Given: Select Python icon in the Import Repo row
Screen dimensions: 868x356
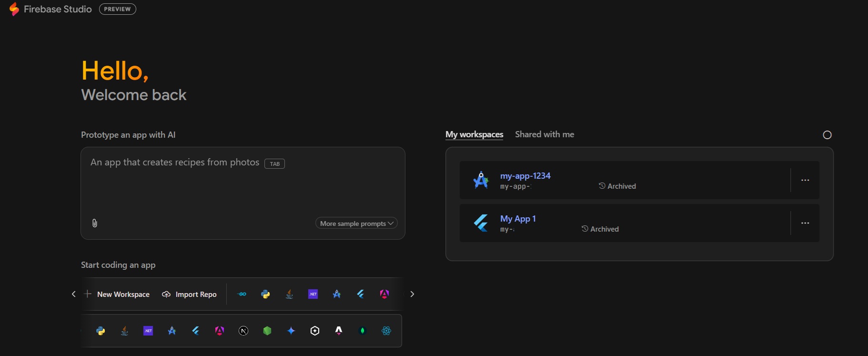Looking at the screenshot, I should pyautogui.click(x=265, y=294).
